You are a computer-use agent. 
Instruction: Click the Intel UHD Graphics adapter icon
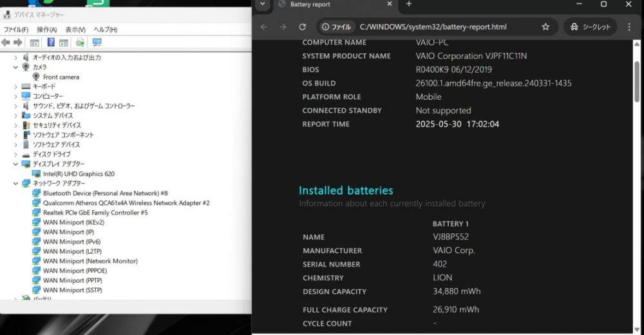click(36, 174)
